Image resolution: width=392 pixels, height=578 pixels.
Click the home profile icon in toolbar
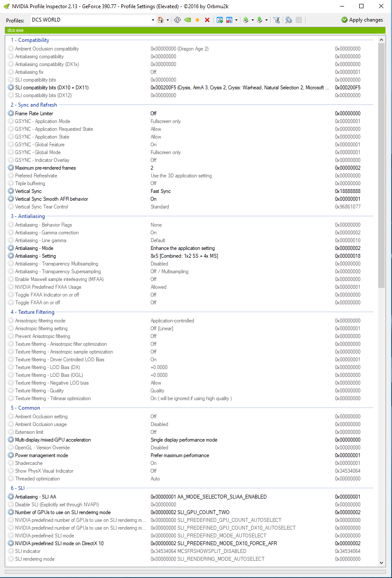[x=161, y=20]
